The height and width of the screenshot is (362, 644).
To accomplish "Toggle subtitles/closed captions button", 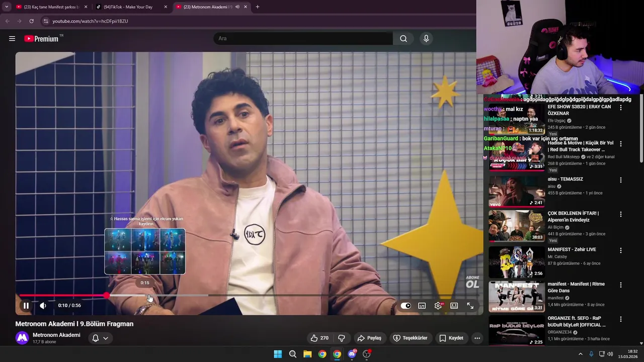I will (422, 306).
